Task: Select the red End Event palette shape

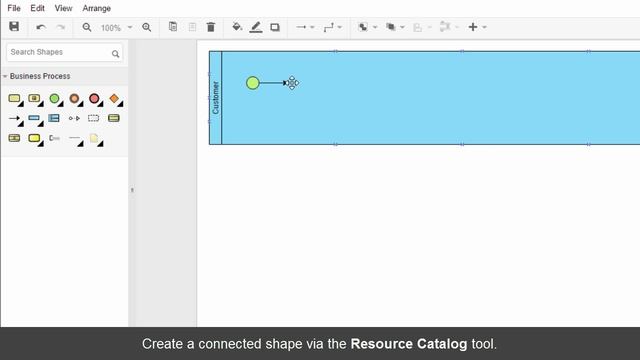Action: [95, 99]
